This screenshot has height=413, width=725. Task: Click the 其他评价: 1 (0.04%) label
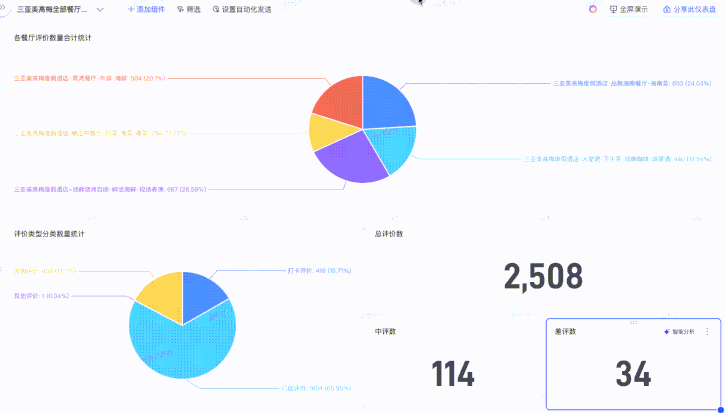click(42, 296)
